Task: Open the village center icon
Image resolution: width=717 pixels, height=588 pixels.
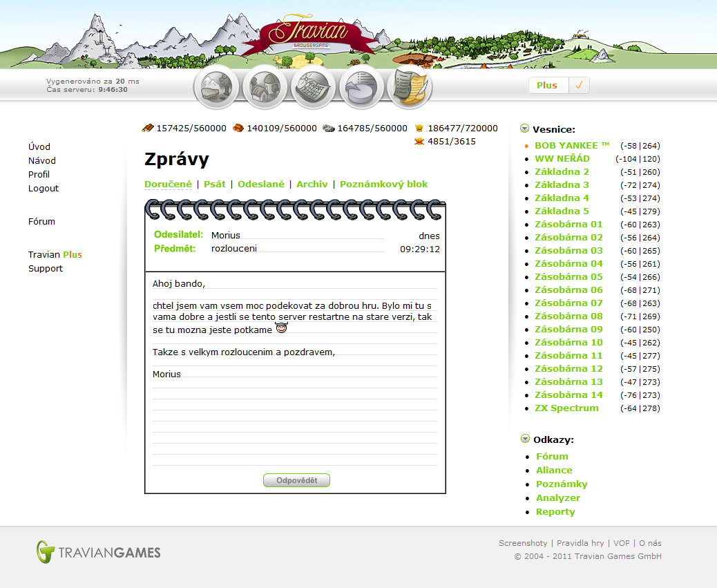Action: point(265,86)
